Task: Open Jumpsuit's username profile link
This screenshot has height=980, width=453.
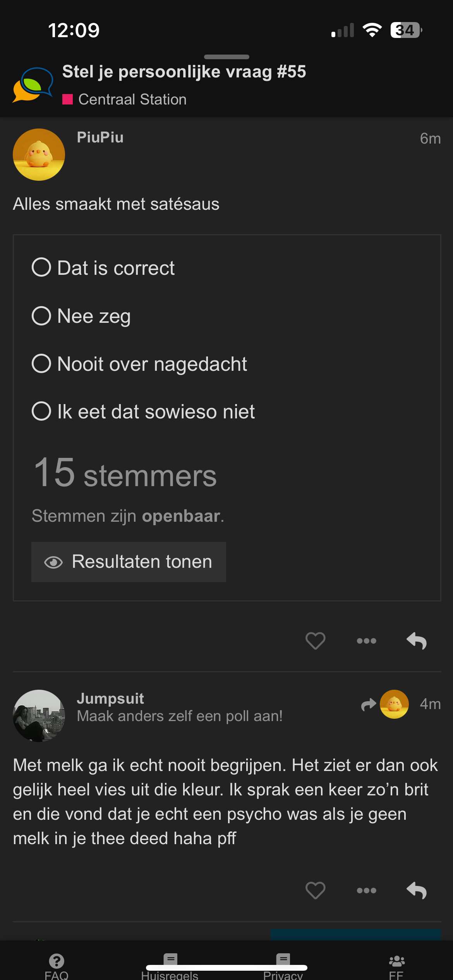Action: coord(110,699)
